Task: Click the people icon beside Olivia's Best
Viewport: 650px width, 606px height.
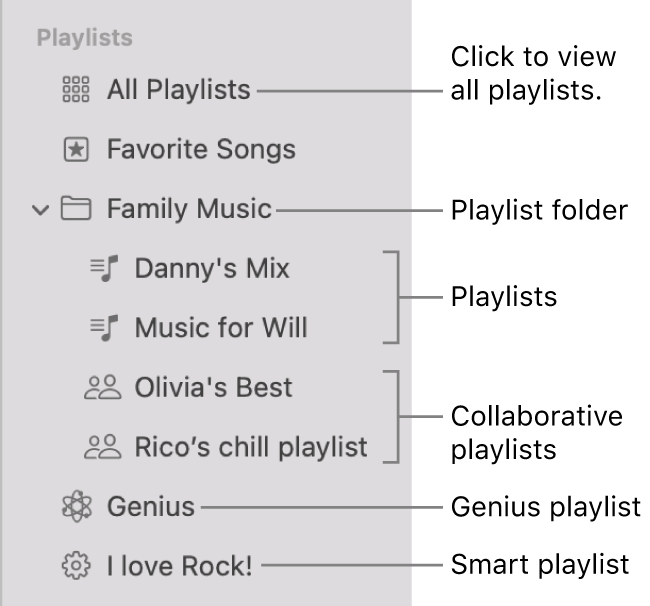Action: point(103,387)
